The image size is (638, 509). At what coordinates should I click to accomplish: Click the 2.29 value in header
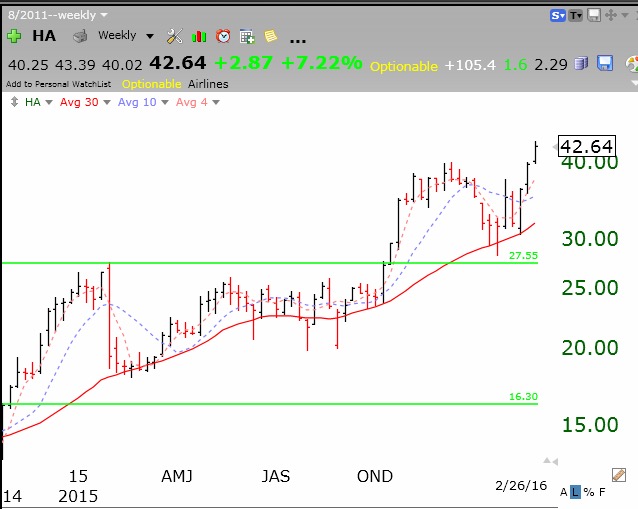[551, 65]
